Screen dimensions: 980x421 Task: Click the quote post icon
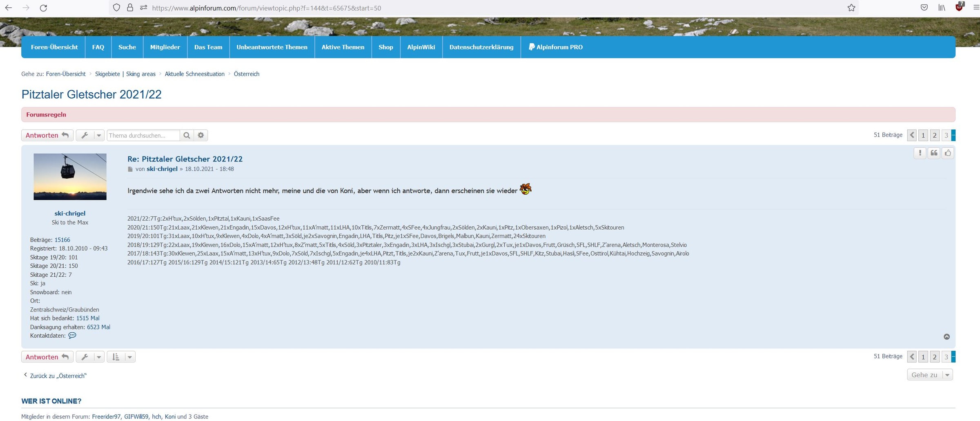pos(933,153)
